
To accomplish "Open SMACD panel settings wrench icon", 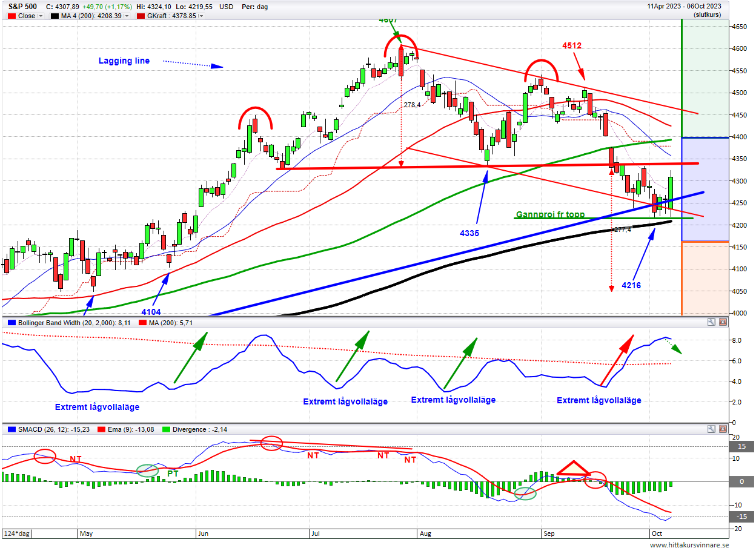I will click(x=711, y=429).
